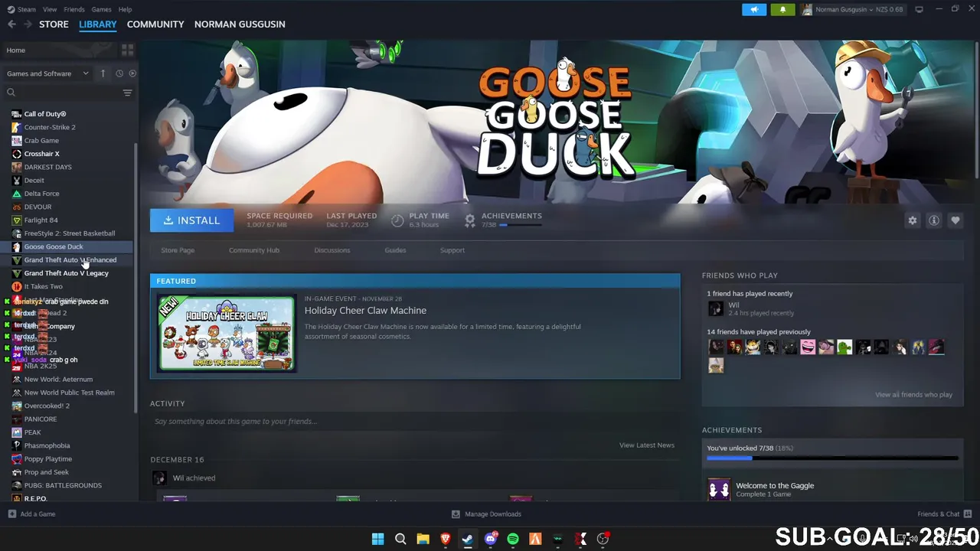Viewport: 980px width, 551px height.
Task: Add Goose Goose Duck to favorites heart
Action: pos(955,220)
